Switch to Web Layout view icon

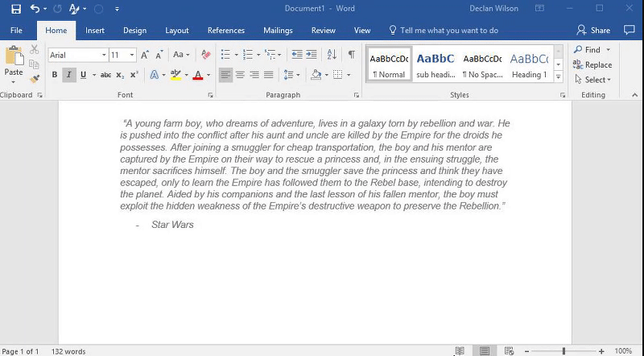(509, 351)
